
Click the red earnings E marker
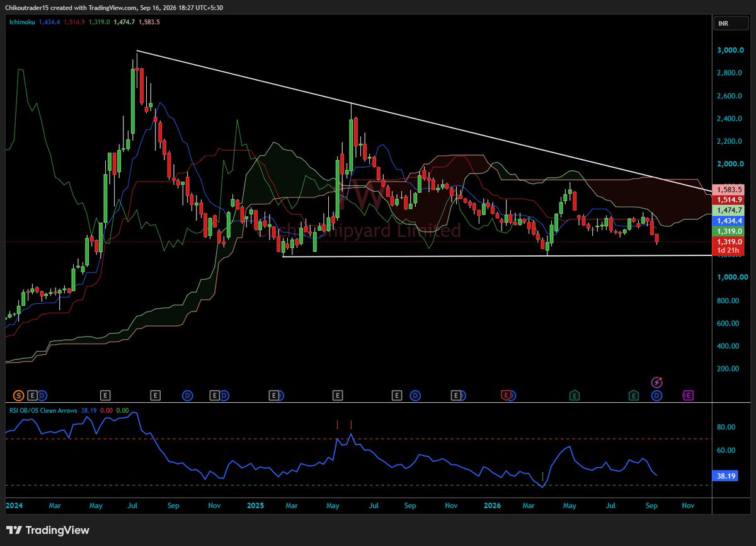coord(505,395)
